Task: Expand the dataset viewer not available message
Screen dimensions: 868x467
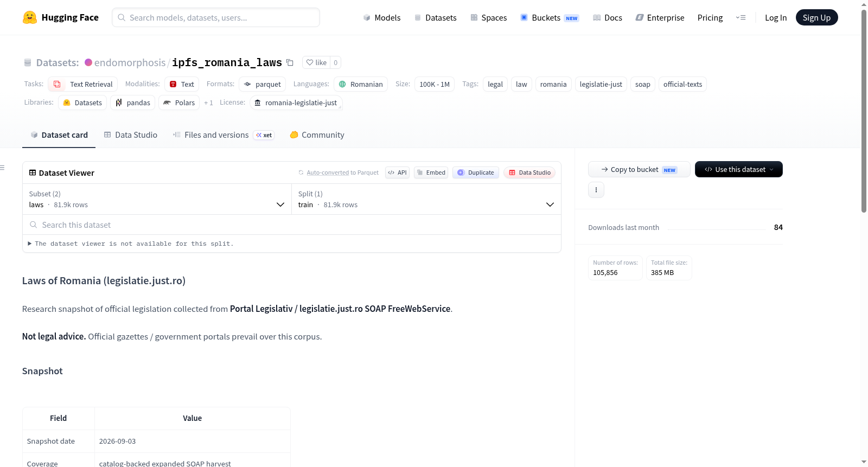Action: (x=131, y=244)
